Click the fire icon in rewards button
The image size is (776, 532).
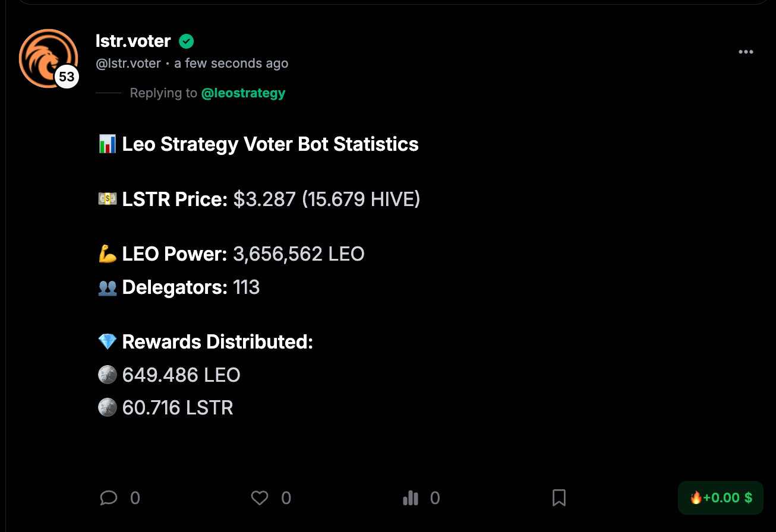tap(696, 498)
